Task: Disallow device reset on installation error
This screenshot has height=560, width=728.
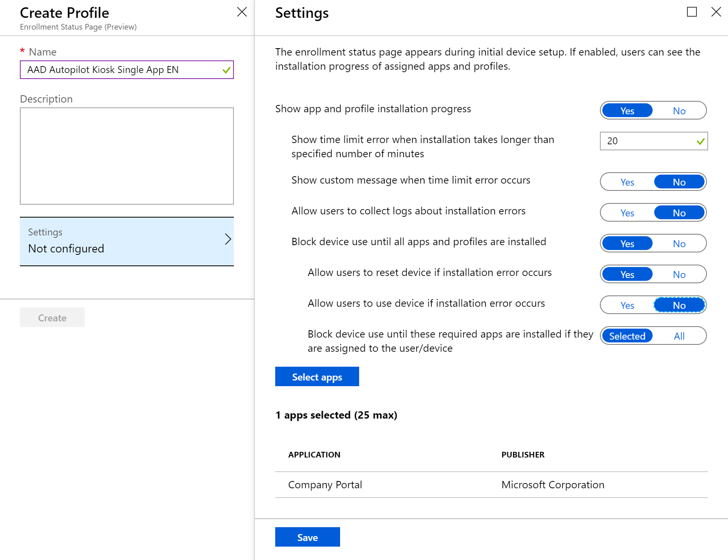Action: click(679, 274)
